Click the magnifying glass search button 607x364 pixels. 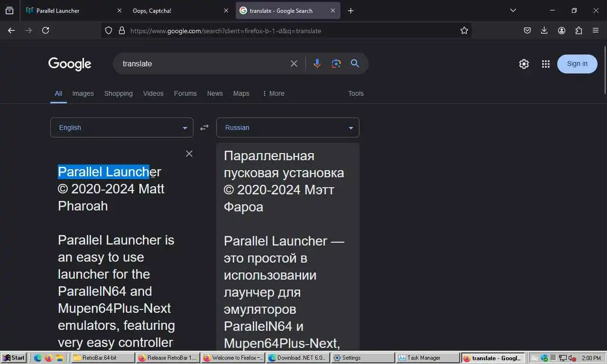point(355,64)
